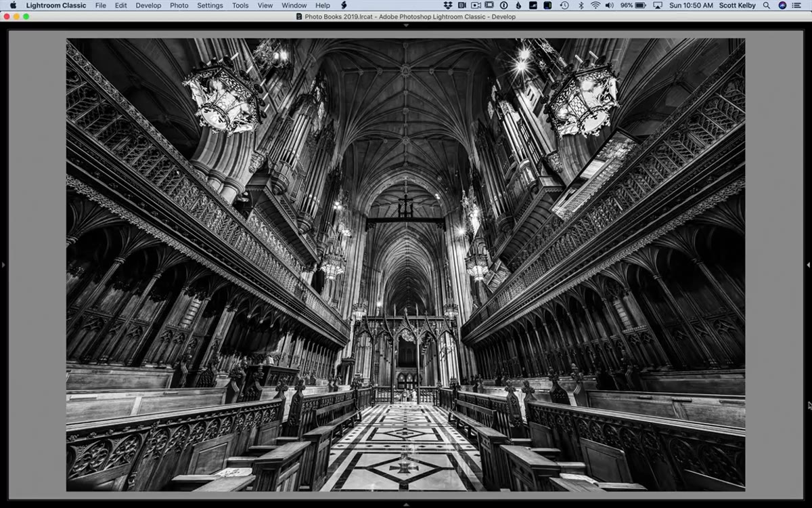Click the flame menu bar icon
This screenshot has height=508, width=812.
click(518, 5)
